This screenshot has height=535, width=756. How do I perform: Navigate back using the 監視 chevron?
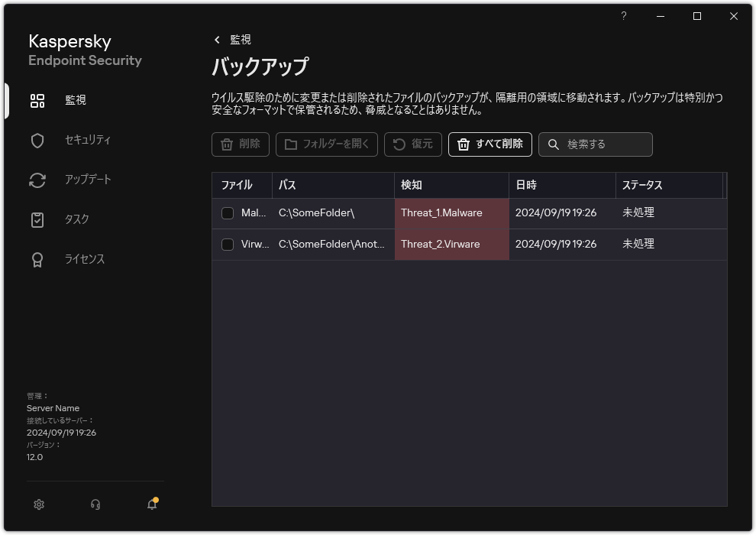pos(218,40)
